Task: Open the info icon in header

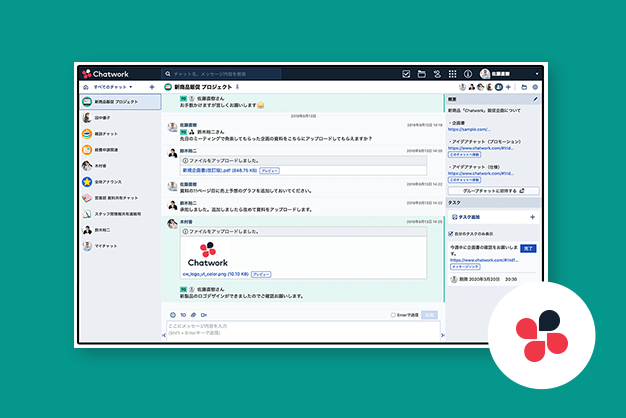Action: pos(468,74)
